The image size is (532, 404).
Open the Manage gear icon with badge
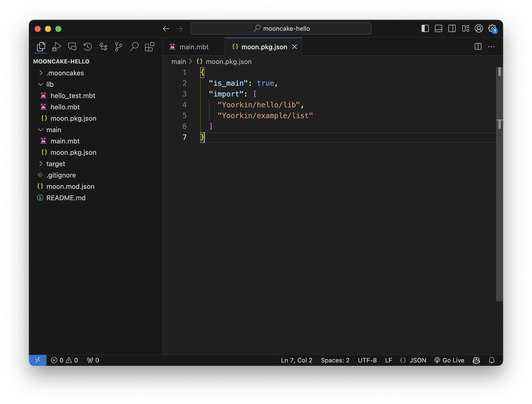(x=493, y=28)
